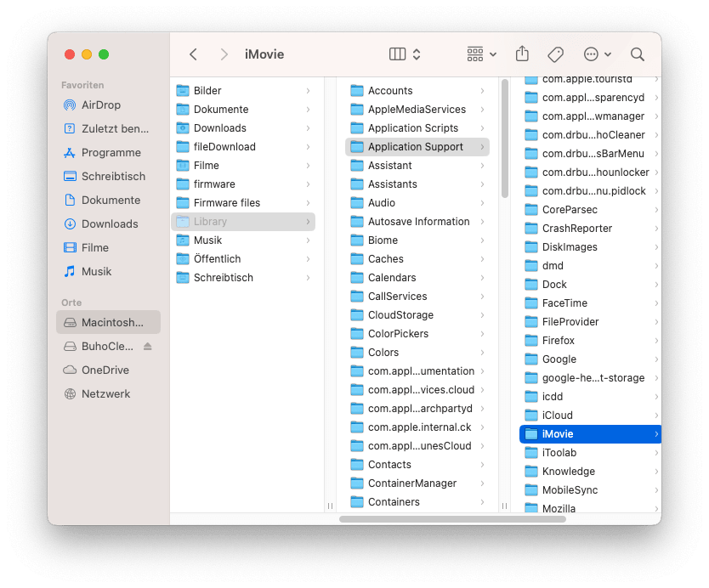Select the Caches folder
Viewport: 709px width, 588px height.
click(x=417, y=258)
